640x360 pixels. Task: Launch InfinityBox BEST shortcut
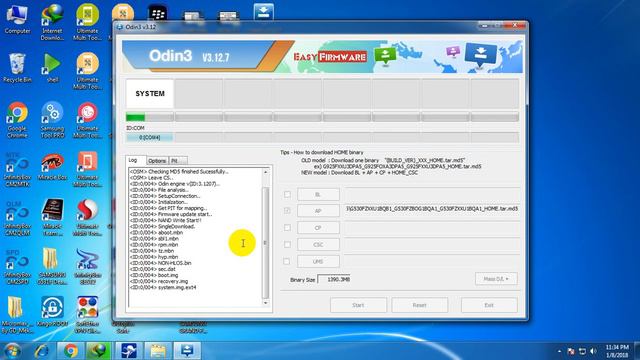pyautogui.click(x=87, y=267)
